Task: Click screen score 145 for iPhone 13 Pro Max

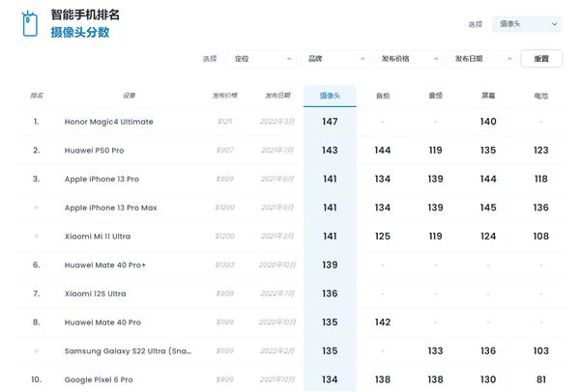Action: pos(488,208)
